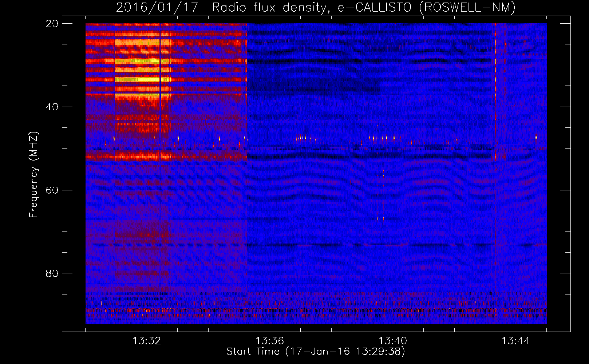Click the frequency tick label '40'
589x364 pixels.
pos(52,107)
